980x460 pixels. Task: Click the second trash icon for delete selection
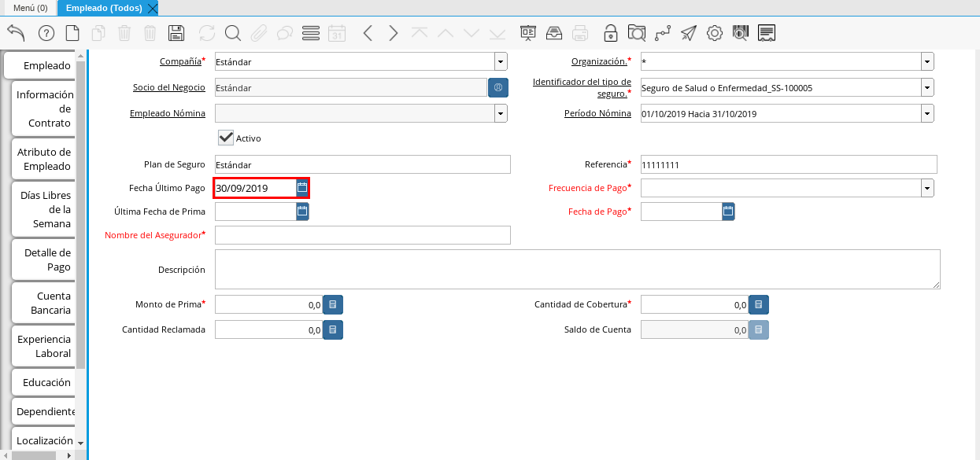[x=150, y=33]
